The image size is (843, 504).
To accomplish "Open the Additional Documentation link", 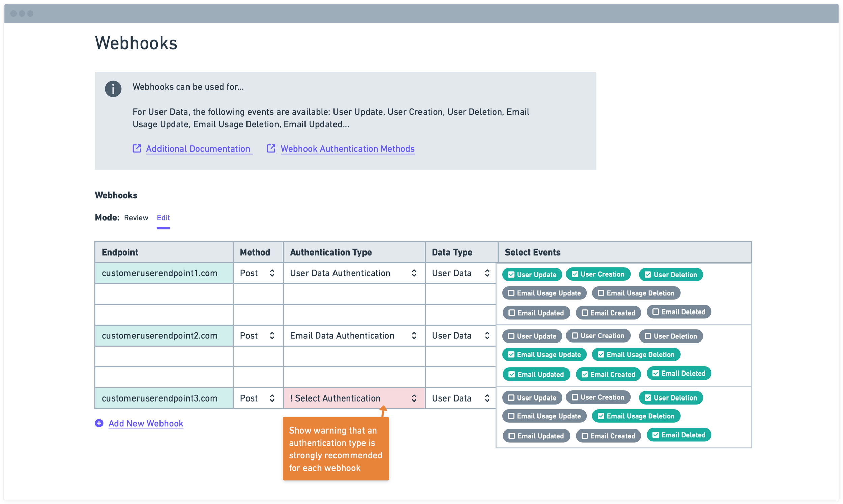I will click(x=198, y=149).
